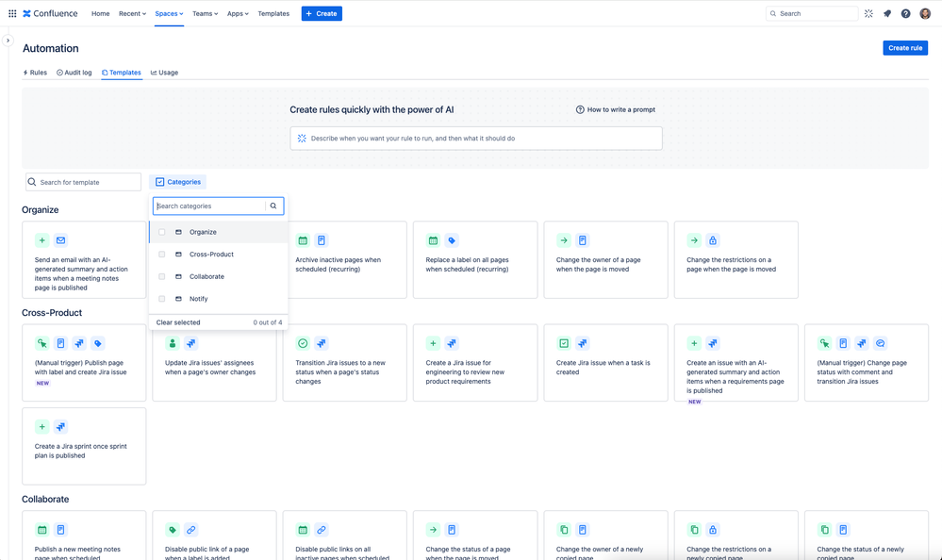Screen dimensions: 942x560
Task: Click Clear selected in categories popup
Action: (178, 322)
